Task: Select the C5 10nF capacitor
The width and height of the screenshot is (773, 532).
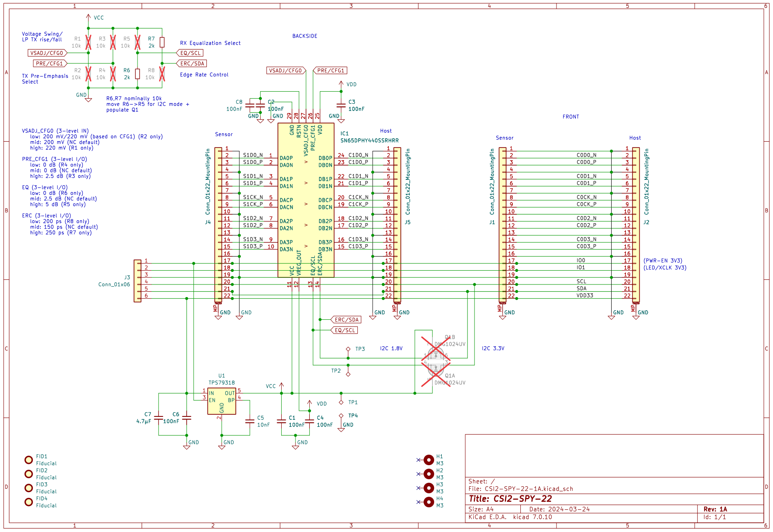Action: coord(250,421)
